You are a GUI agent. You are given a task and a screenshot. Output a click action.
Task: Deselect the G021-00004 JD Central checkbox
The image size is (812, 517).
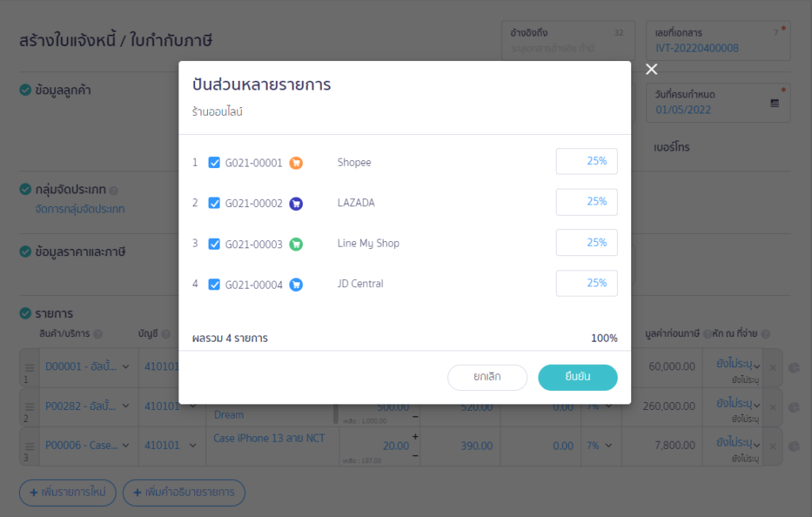coord(214,285)
